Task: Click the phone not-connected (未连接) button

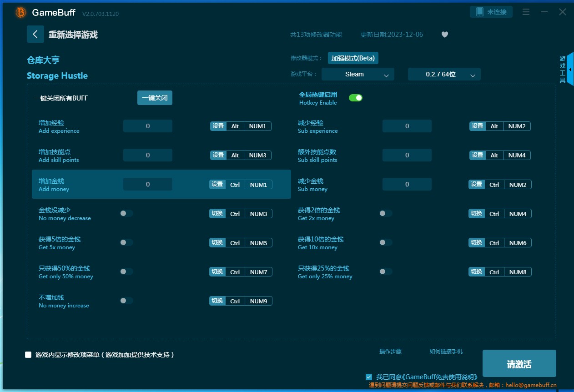Action: tap(491, 12)
